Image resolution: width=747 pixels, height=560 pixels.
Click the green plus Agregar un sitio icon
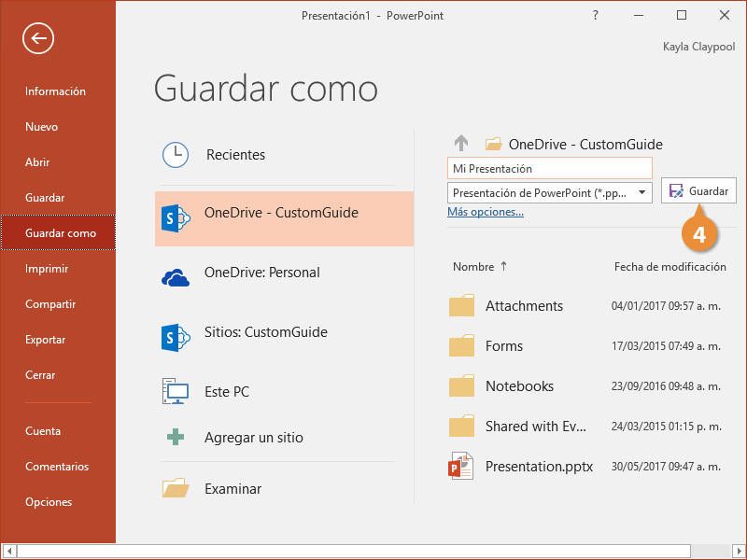pos(176,437)
